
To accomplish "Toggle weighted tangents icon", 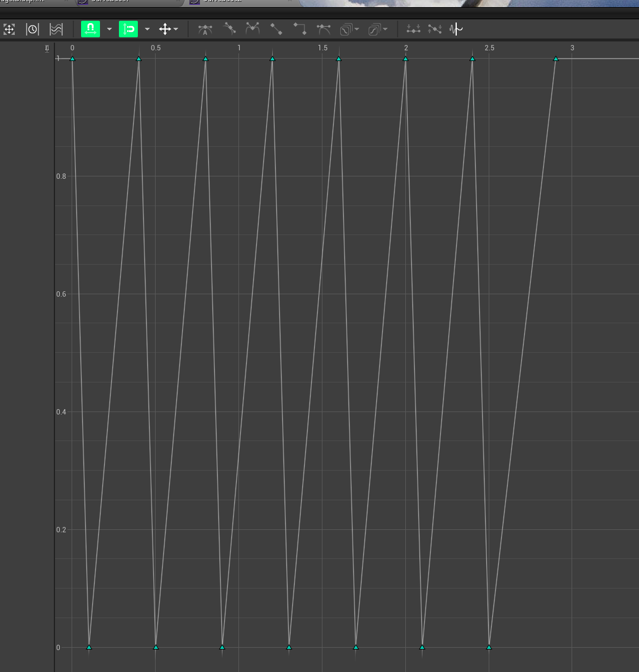I will point(324,29).
